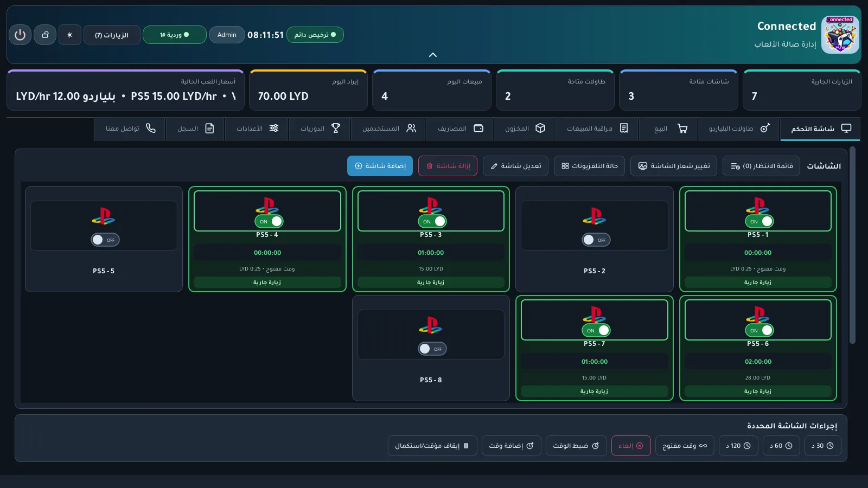The image size is (868, 488).
Task: Open the مراقبة المبيعات tab
Action: [597, 129]
